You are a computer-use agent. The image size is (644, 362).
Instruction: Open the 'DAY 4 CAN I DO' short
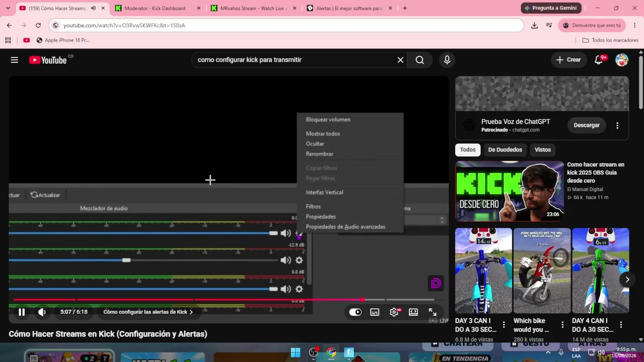tap(600, 271)
